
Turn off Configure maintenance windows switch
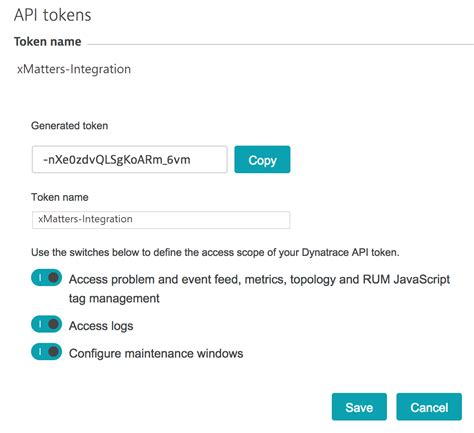pyautogui.click(x=46, y=352)
